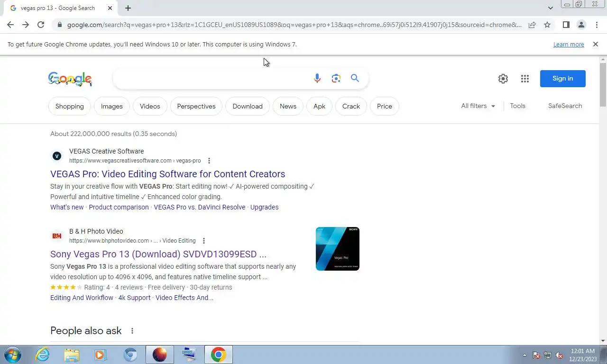Submit search with magnifier icon
Screen dimensions: 607x364
pos(355,78)
